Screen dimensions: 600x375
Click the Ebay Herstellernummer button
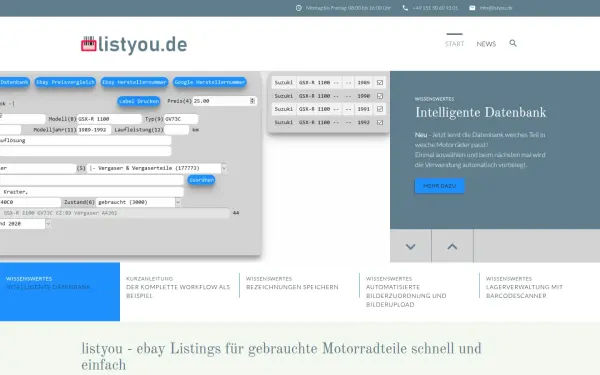(x=134, y=82)
